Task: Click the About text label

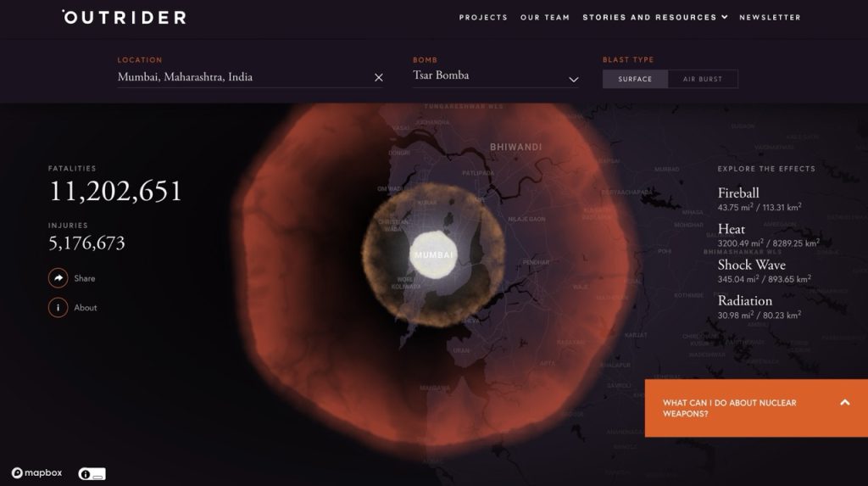Action: [x=86, y=308]
